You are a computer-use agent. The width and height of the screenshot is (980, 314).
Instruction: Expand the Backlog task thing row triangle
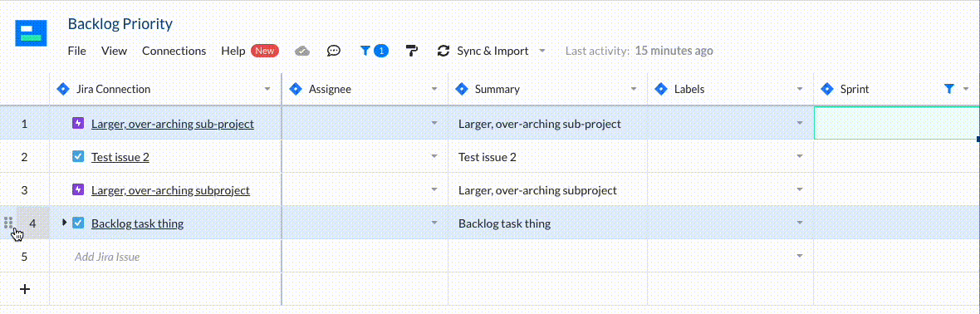tap(65, 222)
